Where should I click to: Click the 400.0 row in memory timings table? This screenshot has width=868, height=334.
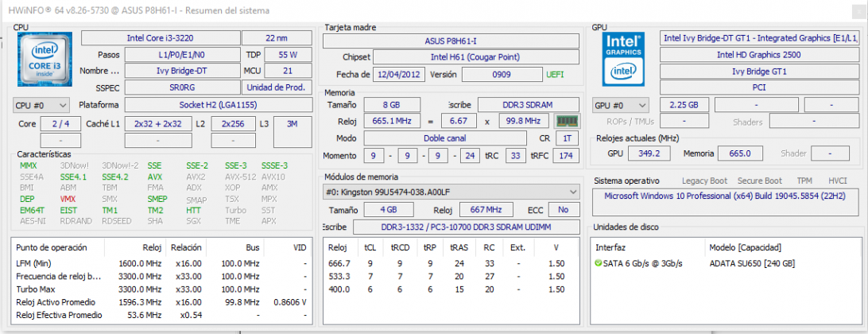coord(451,289)
